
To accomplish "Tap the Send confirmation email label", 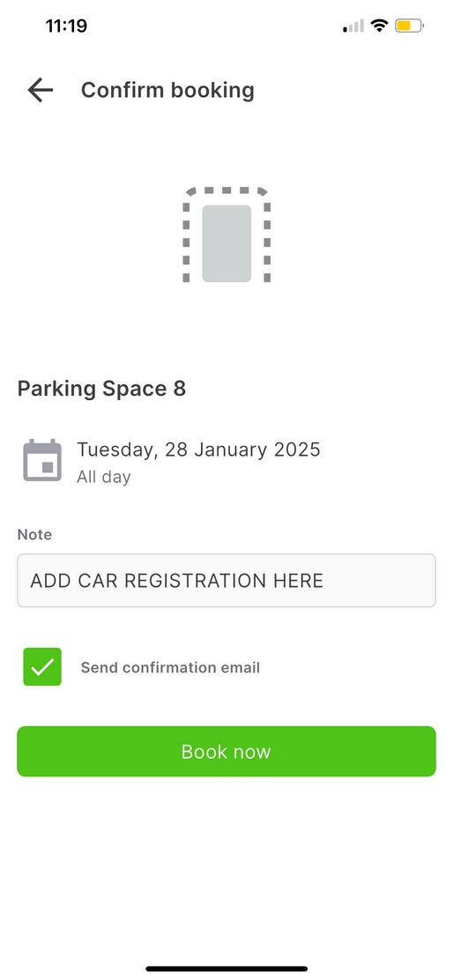I will point(170,667).
